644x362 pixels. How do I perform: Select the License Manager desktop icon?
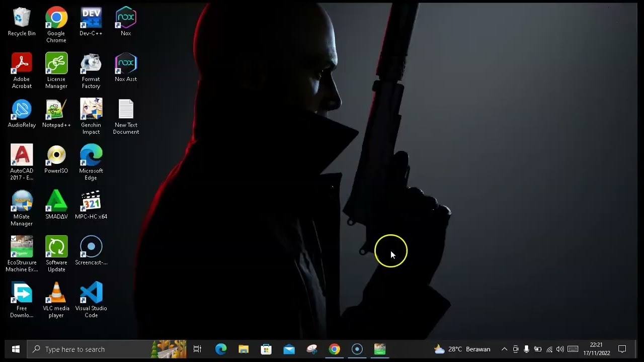coord(56,71)
